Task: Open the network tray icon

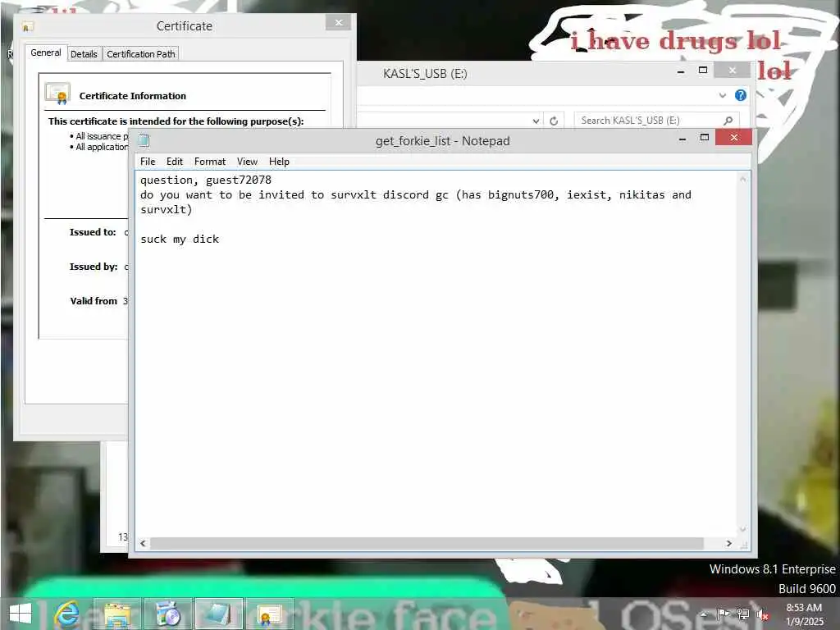Action: pyautogui.click(x=742, y=614)
